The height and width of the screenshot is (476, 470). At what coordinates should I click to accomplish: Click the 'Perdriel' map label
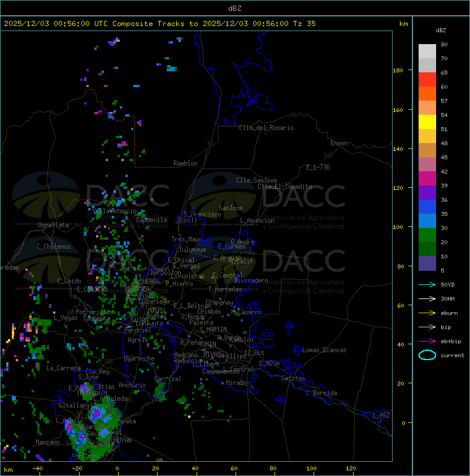coord(137,330)
